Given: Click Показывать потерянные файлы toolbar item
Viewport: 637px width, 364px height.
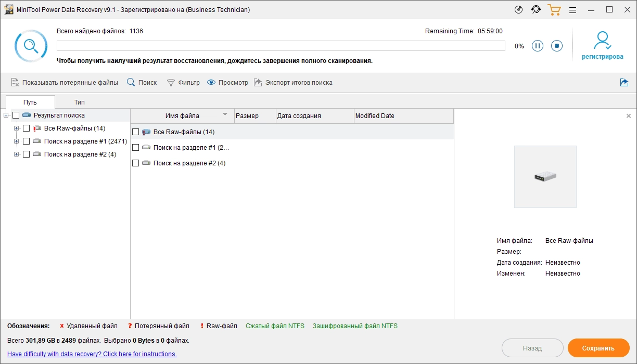Looking at the screenshot, I should click(x=65, y=83).
